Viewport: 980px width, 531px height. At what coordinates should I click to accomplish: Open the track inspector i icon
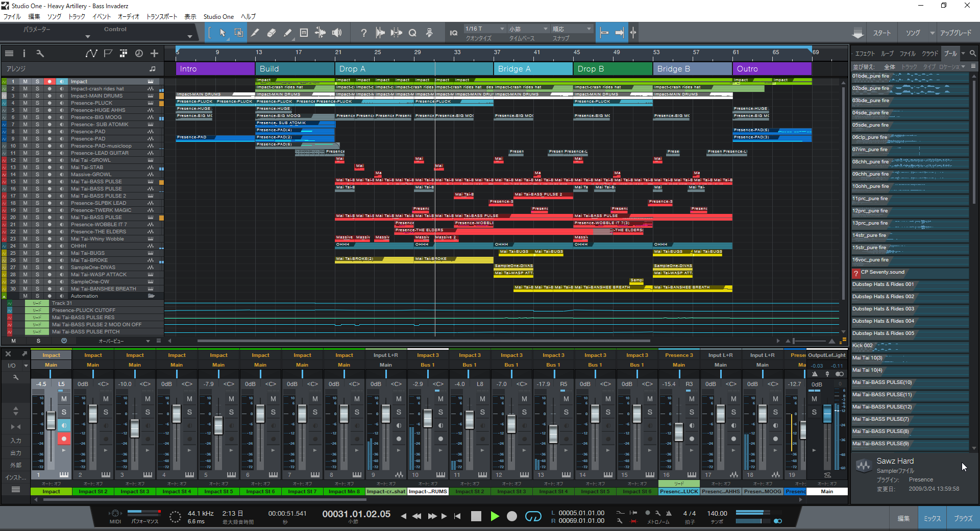(24, 53)
